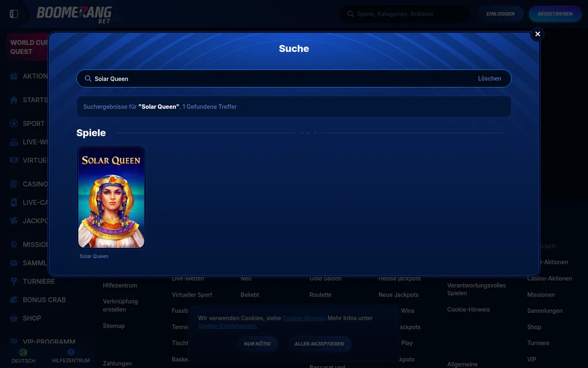Open the Startseite home icon in sidebar
This screenshot has height=368, width=588.
pyautogui.click(x=14, y=100)
